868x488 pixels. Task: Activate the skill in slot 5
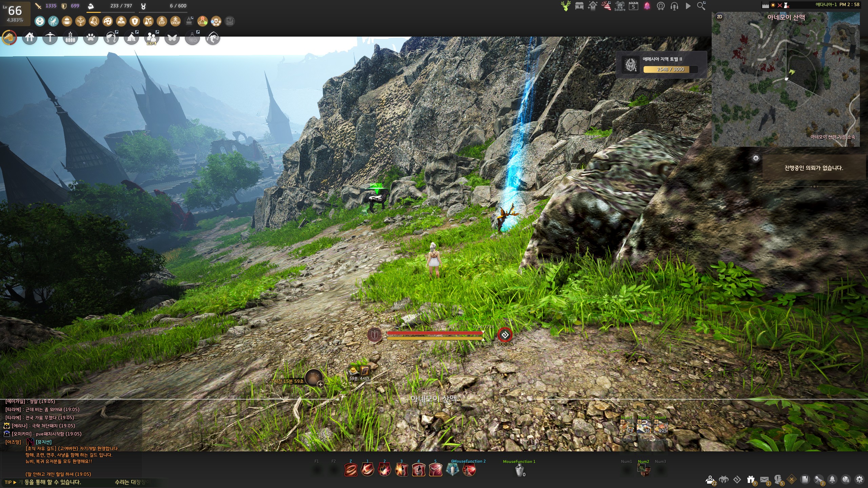point(435,470)
